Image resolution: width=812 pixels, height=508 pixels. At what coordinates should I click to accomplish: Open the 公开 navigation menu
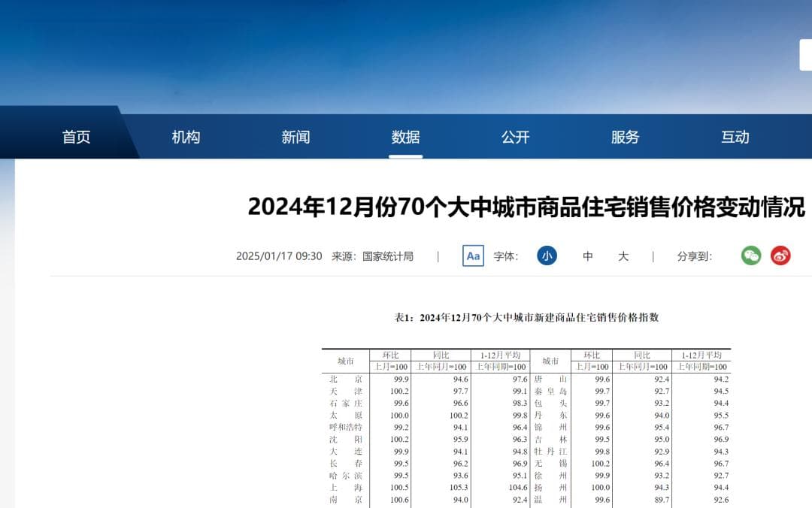(x=515, y=138)
